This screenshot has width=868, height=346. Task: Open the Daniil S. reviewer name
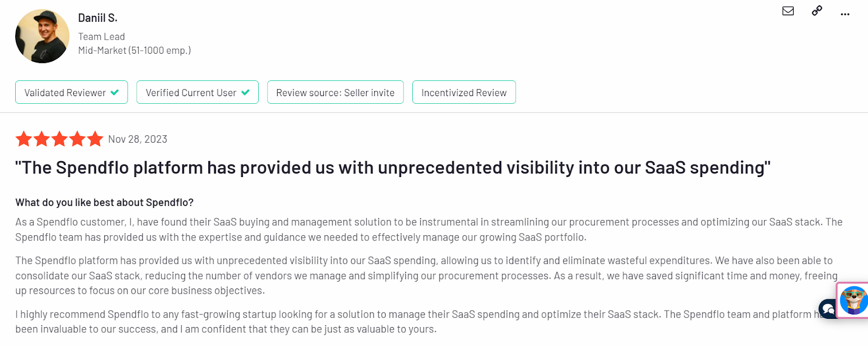pyautogui.click(x=98, y=18)
